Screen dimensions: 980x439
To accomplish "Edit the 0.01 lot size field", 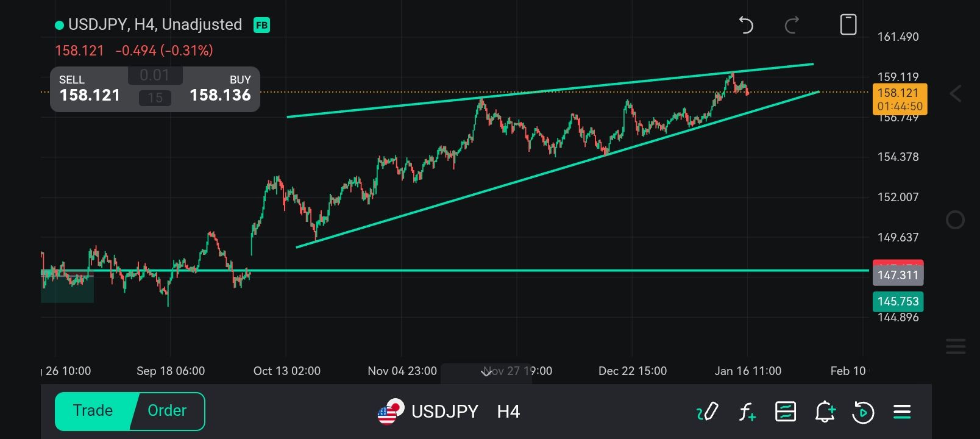I will [155, 76].
